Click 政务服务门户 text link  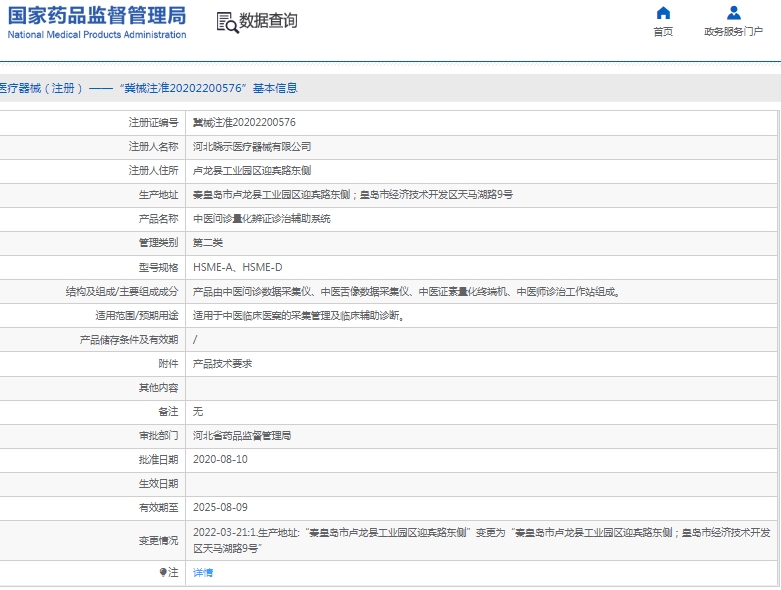coord(733,31)
